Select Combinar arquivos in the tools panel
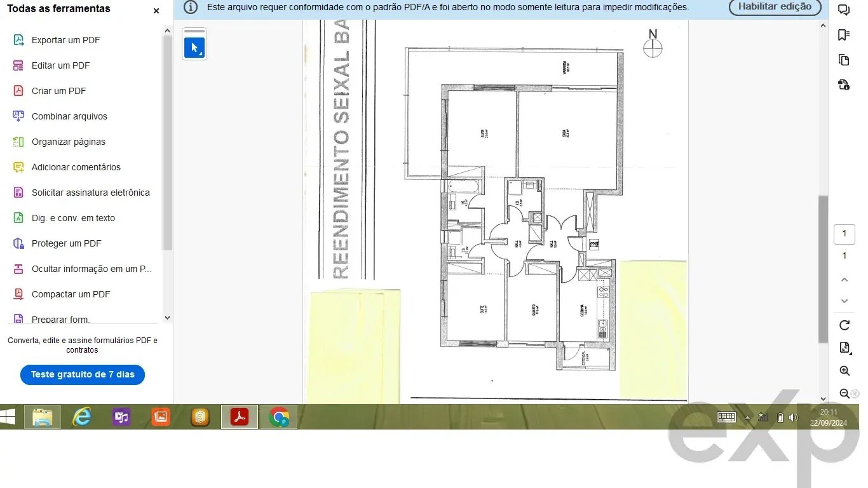This screenshot has width=868, height=488. click(x=69, y=116)
